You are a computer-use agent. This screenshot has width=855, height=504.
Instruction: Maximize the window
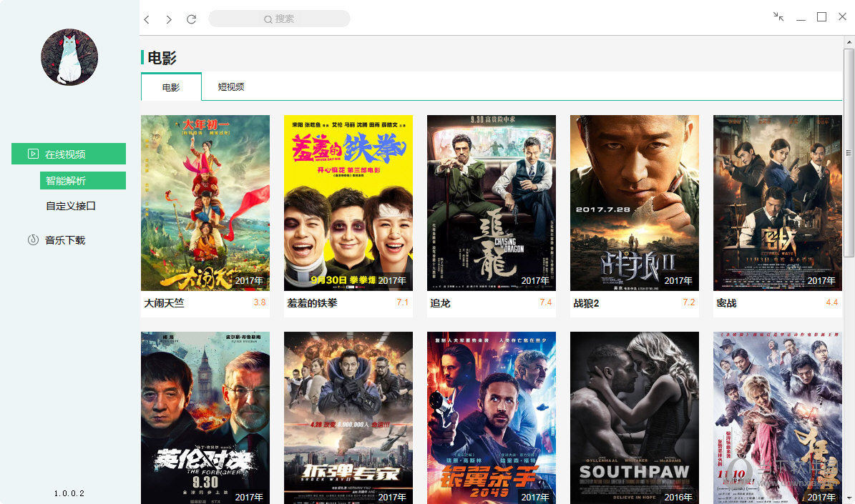(x=822, y=17)
